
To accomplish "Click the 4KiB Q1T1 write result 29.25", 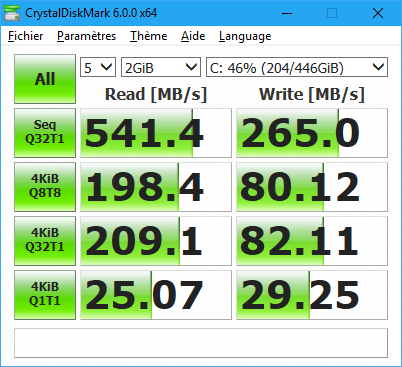I will pyautogui.click(x=312, y=295).
